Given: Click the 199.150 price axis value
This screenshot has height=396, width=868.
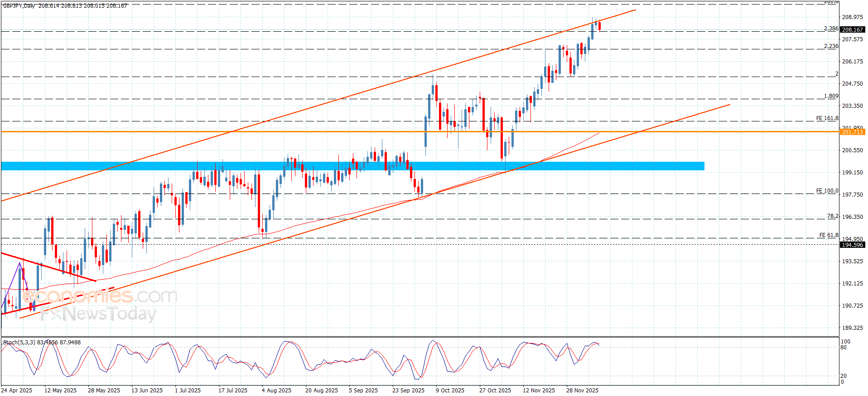Looking at the screenshot, I should 852,173.
